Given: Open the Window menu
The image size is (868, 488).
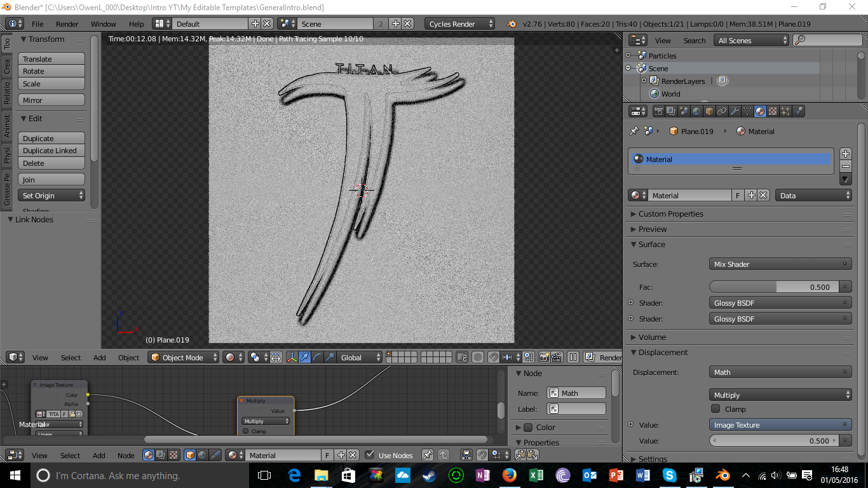Looking at the screenshot, I should (104, 24).
